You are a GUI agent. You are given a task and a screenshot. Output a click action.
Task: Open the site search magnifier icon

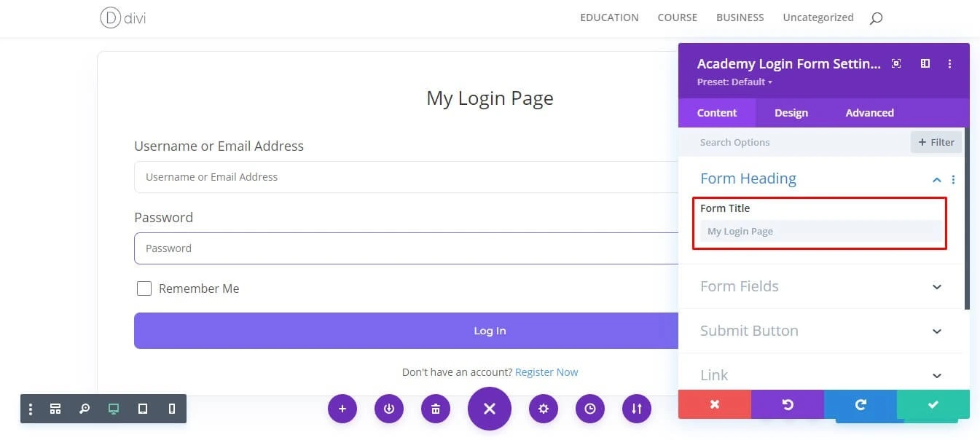[x=876, y=18]
